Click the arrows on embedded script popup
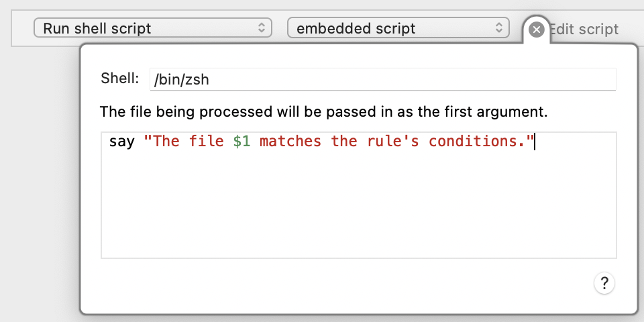Image resolution: width=644 pixels, height=322 pixels. click(499, 28)
